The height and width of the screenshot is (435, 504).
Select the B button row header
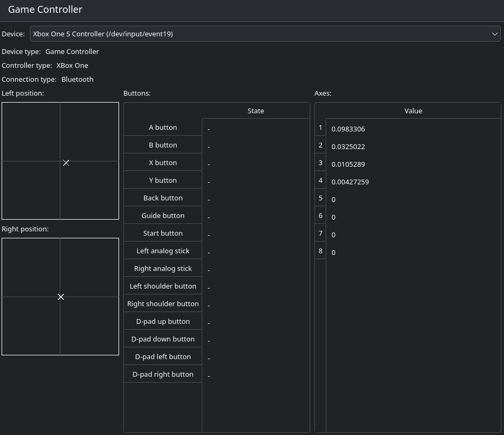(x=163, y=145)
